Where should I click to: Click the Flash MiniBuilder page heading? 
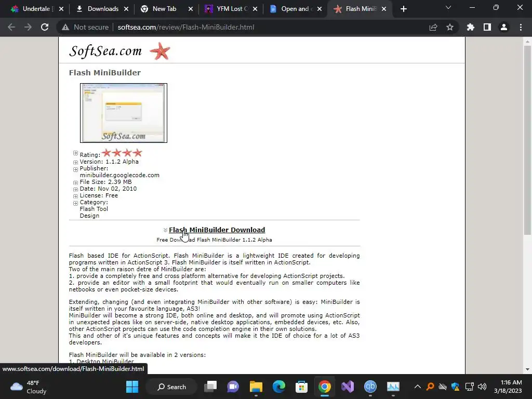(x=105, y=73)
